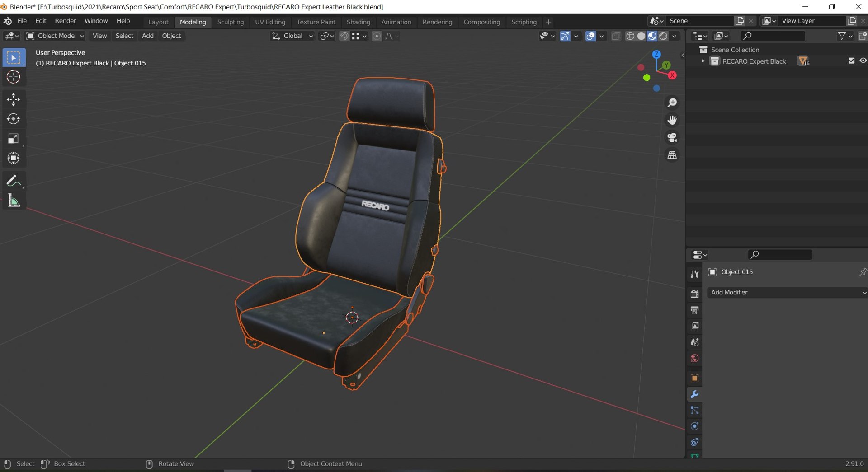The height and width of the screenshot is (472, 868).
Task: Open the File menu
Action: click(x=22, y=21)
